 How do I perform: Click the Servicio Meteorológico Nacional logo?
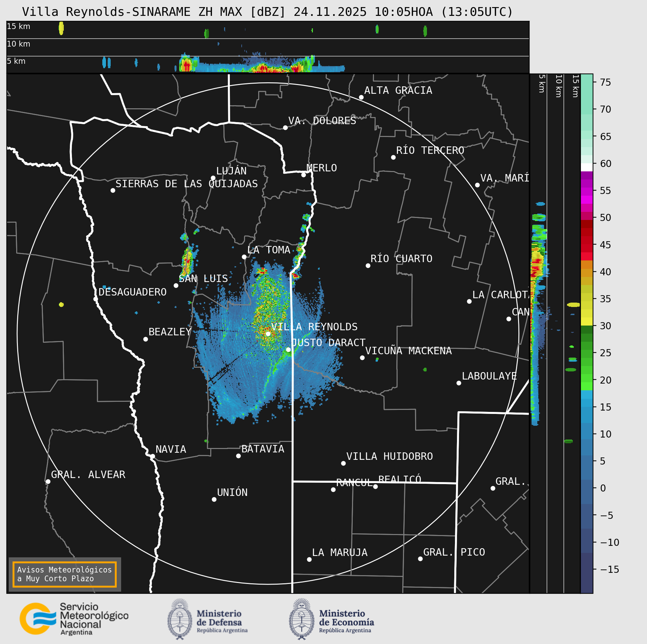point(74,619)
